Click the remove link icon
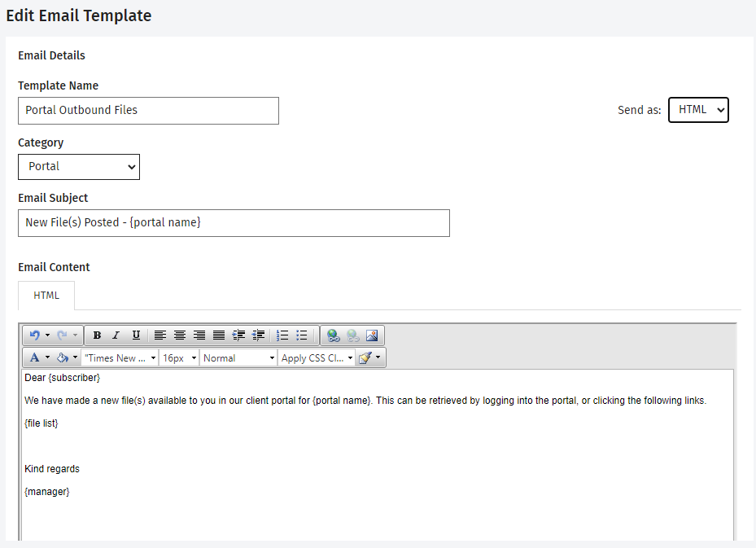 click(353, 335)
